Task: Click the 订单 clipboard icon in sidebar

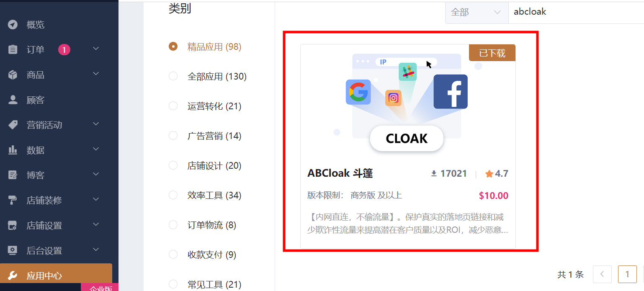Action: [x=13, y=49]
